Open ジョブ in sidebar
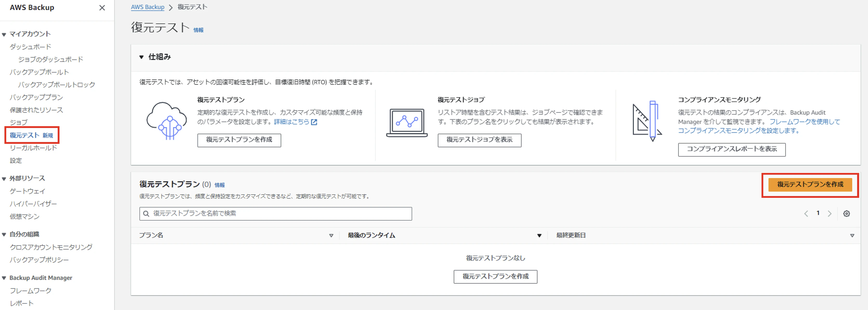Screen dimensions: 868x310 [x=18, y=123]
